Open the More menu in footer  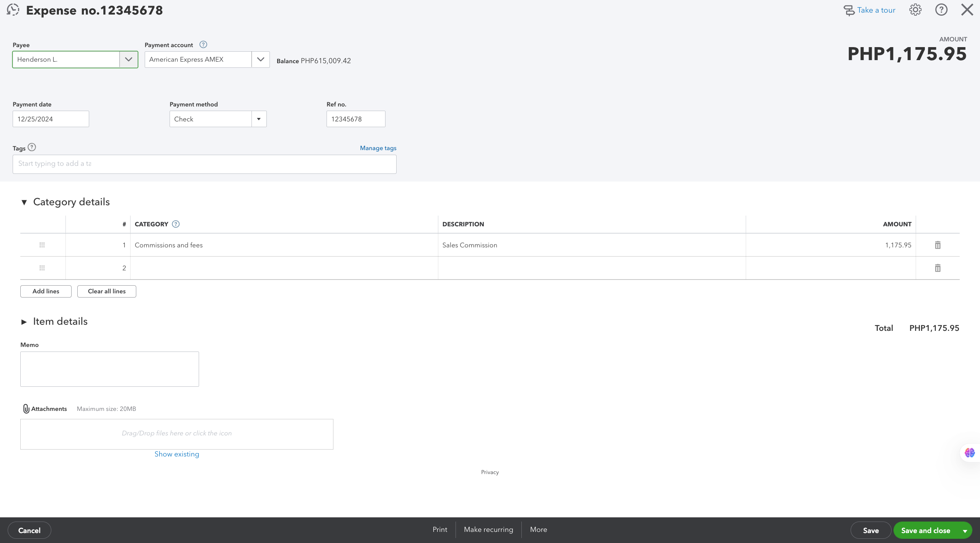click(x=538, y=530)
